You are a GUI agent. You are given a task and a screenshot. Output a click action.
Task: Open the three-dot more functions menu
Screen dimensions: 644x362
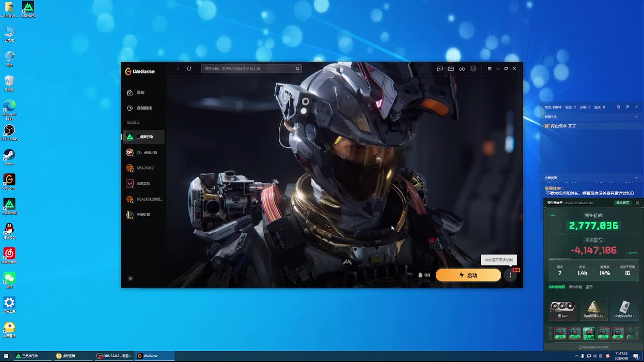tap(510, 275)
